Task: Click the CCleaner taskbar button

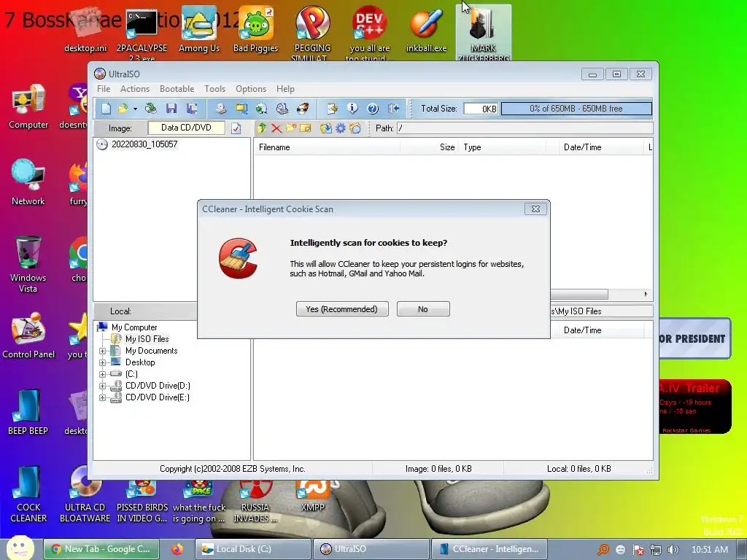Action: 489,549
